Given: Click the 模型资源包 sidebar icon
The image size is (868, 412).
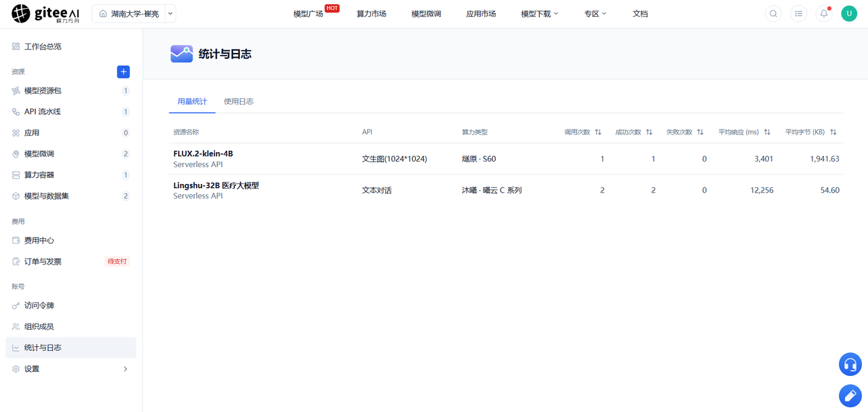Looking at the screenshot, I should point(16,91).
